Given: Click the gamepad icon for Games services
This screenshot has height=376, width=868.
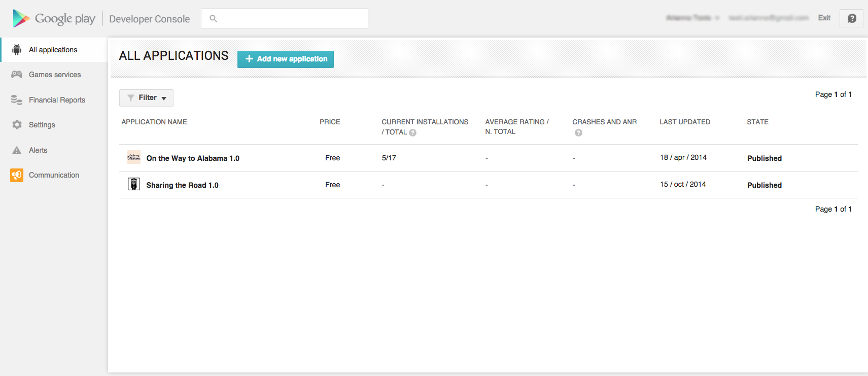Looking at the screenshot, I should [x=17, y=75].
